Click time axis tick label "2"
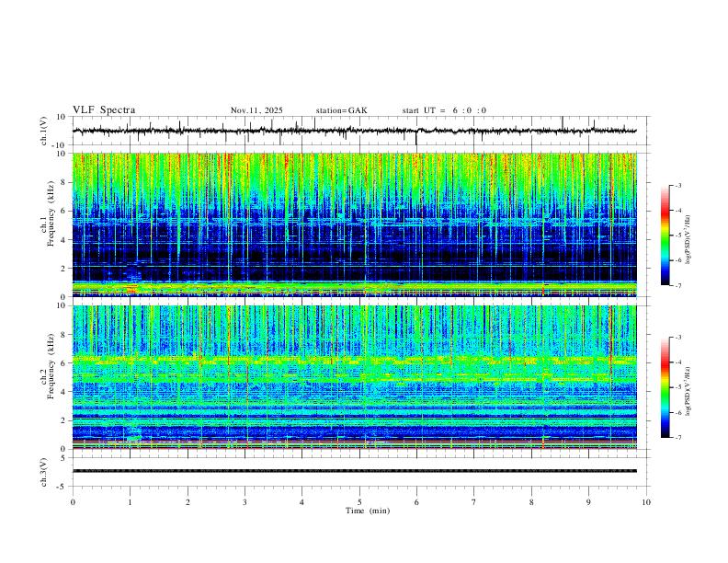 coord(188,502)
